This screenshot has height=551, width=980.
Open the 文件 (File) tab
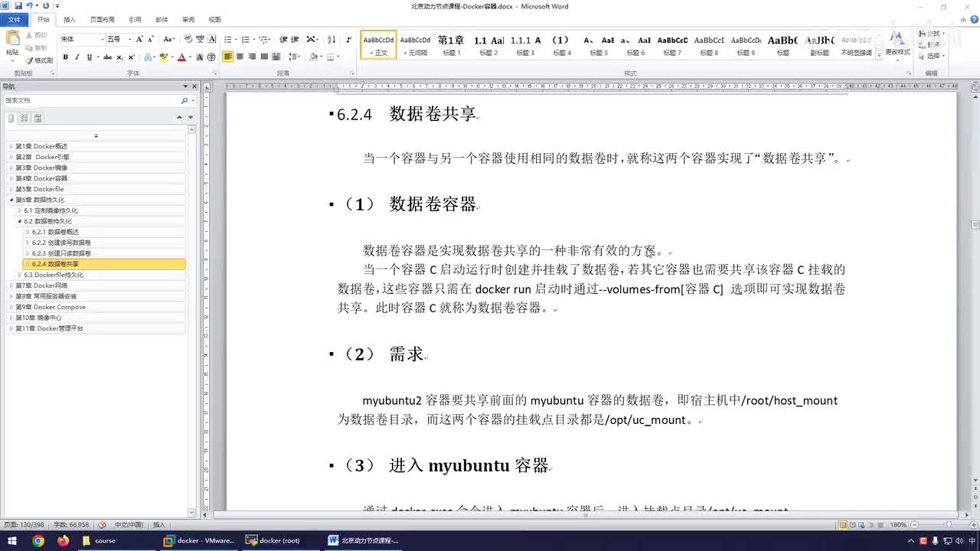pos(15,20)
